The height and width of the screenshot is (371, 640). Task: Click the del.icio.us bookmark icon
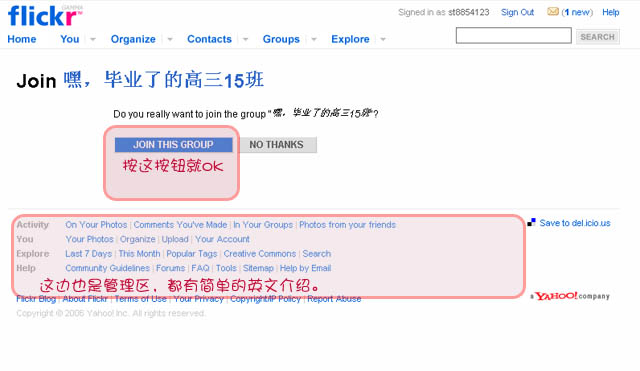pyautogui.click(x=531, y=222)
